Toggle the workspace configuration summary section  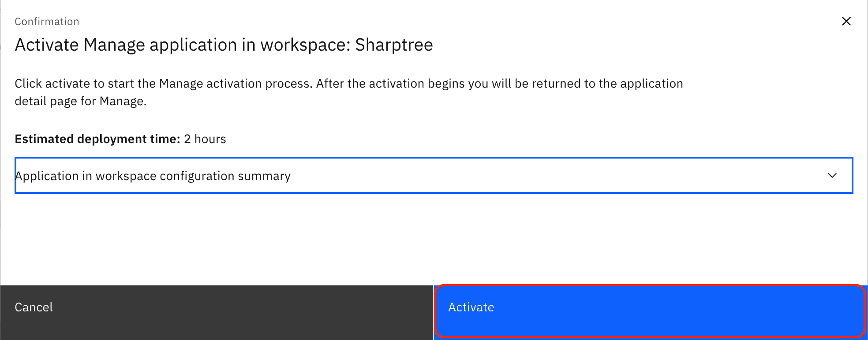click(x=434, y=175)
